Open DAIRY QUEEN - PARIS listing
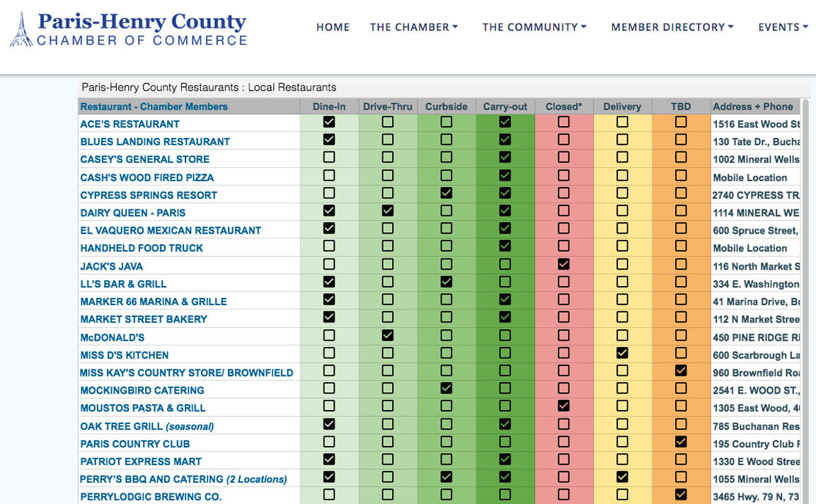 (x=133, y=213)
